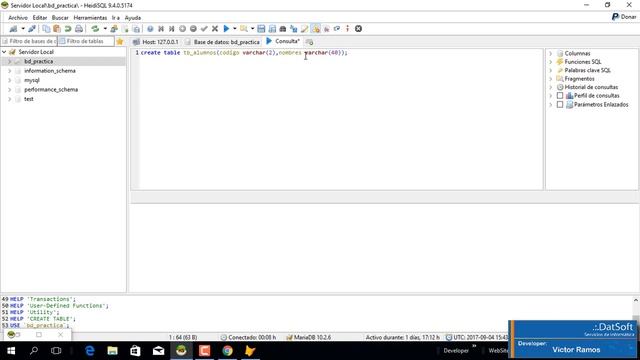Click the Donar PayPal button
640x360 pixels.
coord(624,17)
